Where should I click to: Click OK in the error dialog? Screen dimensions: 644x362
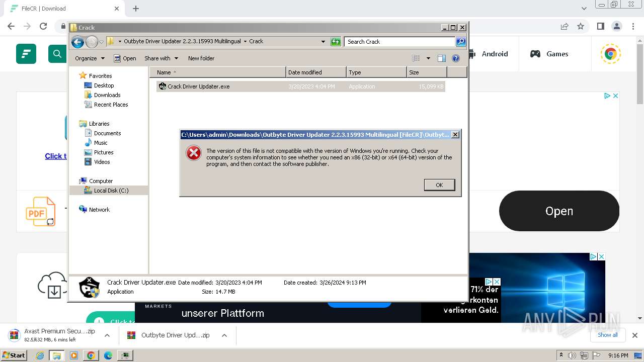[x=439, y=185]
